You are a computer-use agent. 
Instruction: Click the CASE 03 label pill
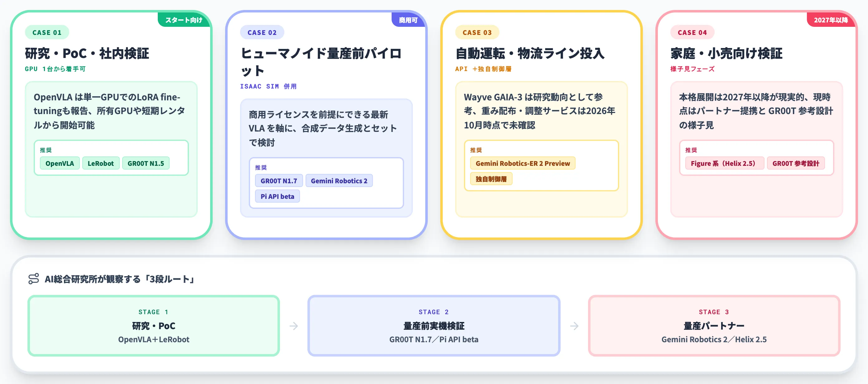tap(477, 32)
